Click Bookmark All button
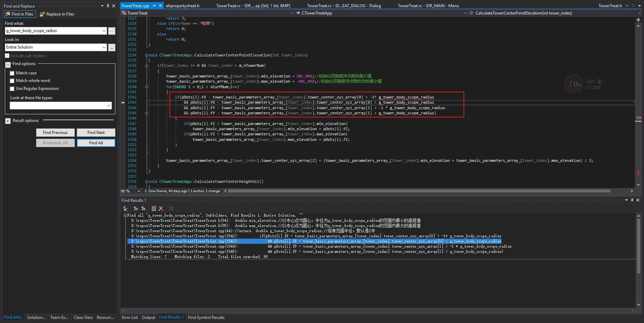The image size is (644, 323). [55, 143]
